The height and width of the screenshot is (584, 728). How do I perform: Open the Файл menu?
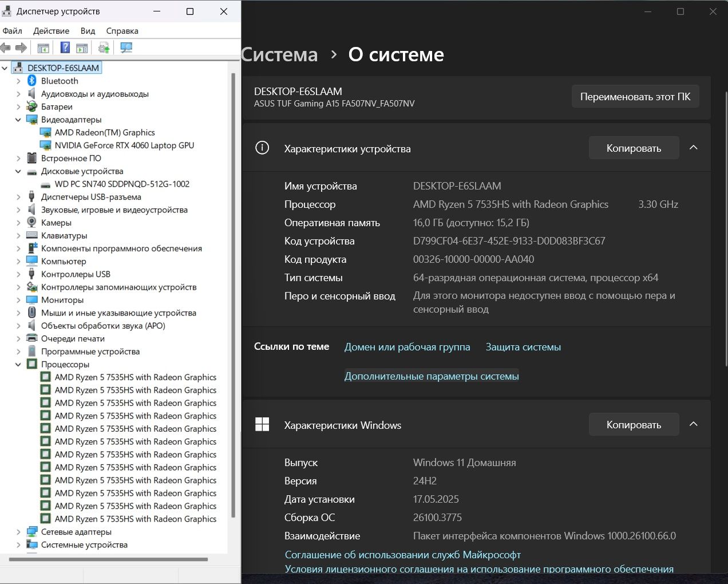12,31
